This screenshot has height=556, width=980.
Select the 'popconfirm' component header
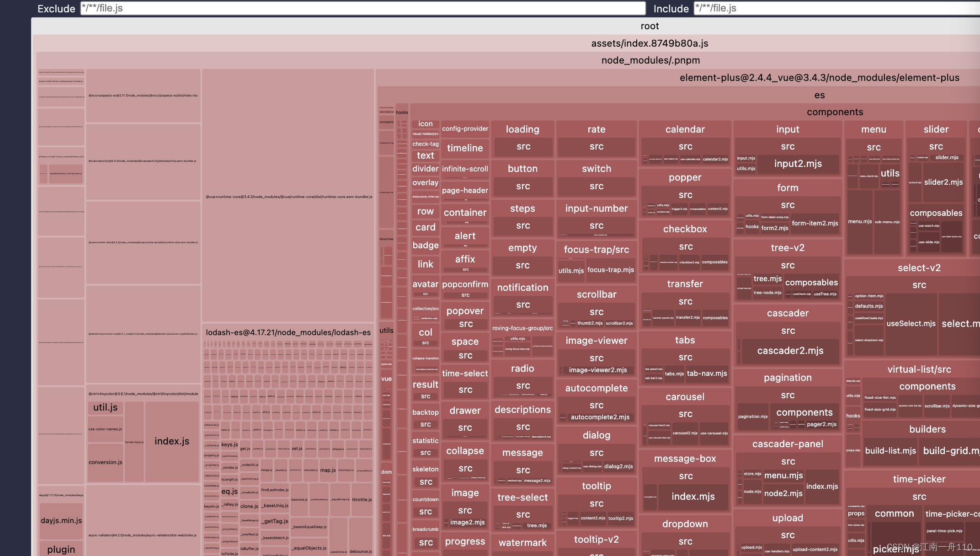pyautogui.click(x=465, y=284)
